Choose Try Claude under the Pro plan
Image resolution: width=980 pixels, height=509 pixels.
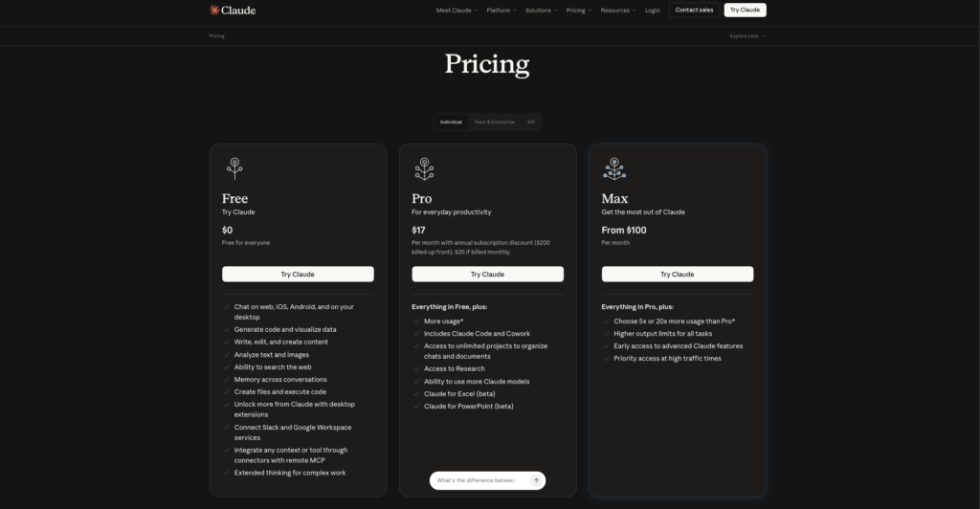(487, 274)
